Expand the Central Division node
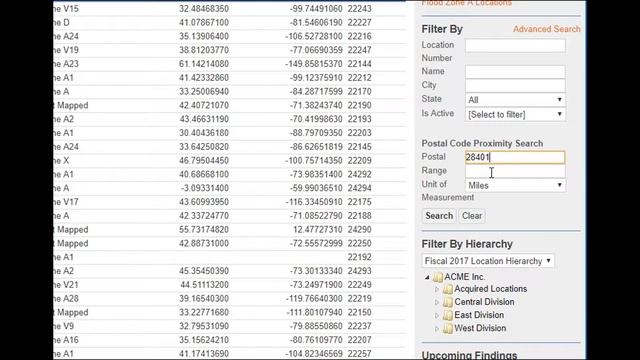640x360 pixels. click(x=437, y=302)
